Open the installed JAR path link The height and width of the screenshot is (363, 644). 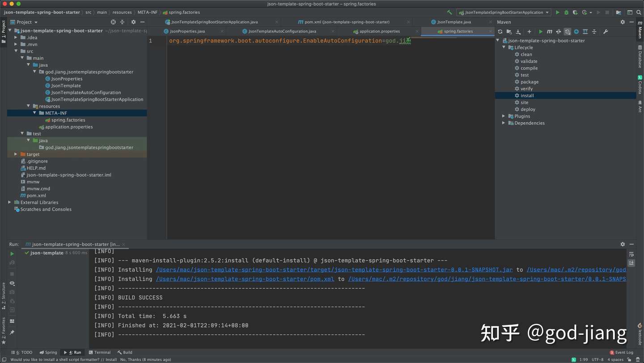point(334,270)
